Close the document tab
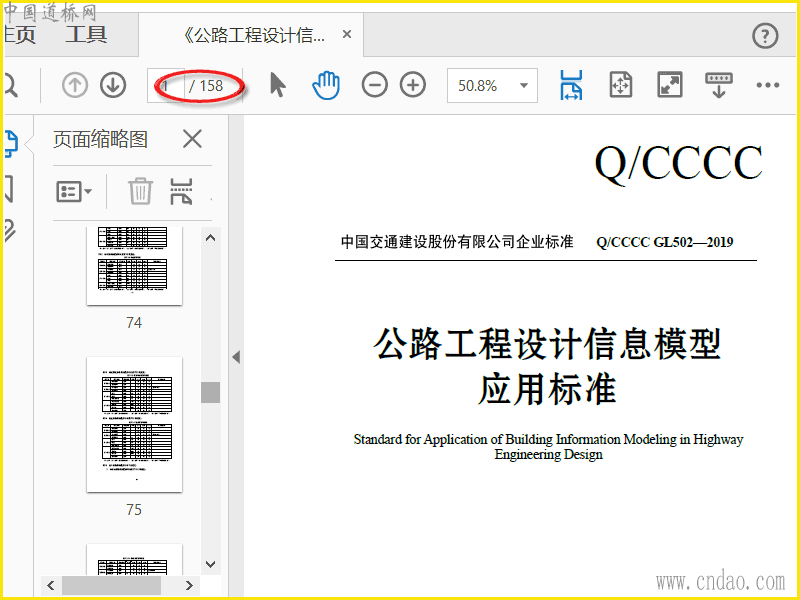800x600 pixels. click(x=347, y=34)
